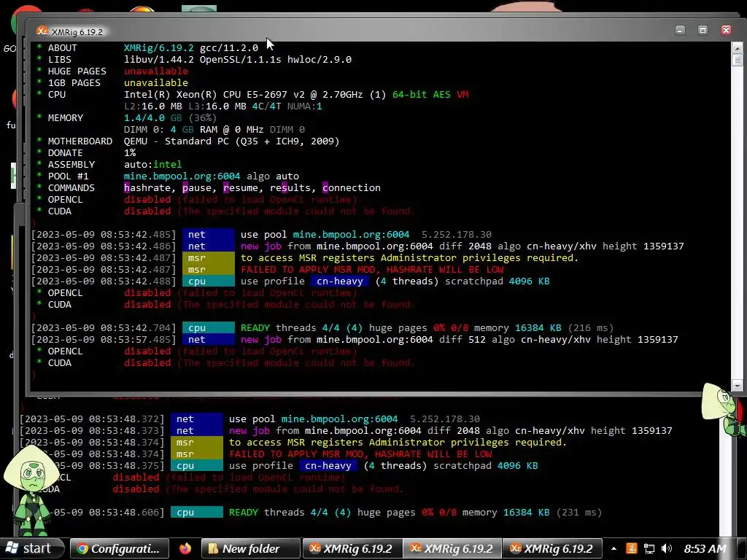Show hidden tray icons arrow

coord(614,548)
